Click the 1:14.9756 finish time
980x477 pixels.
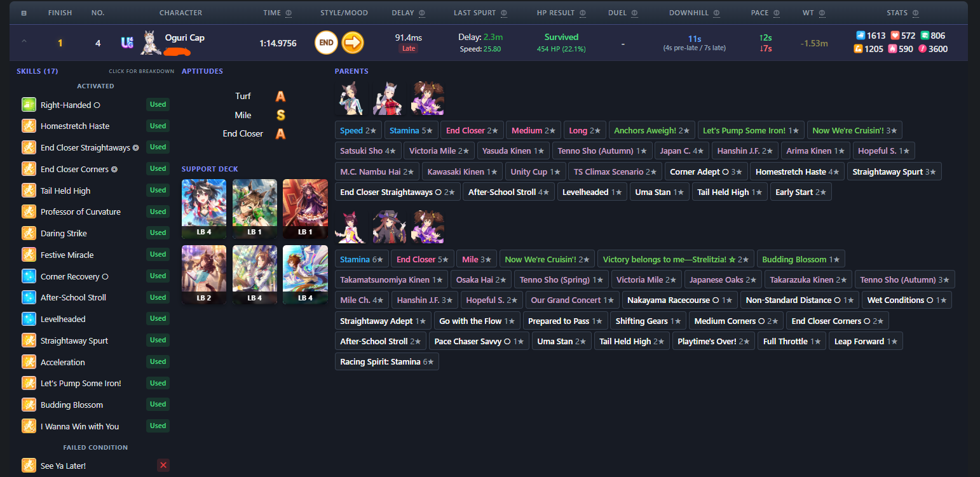278,43
